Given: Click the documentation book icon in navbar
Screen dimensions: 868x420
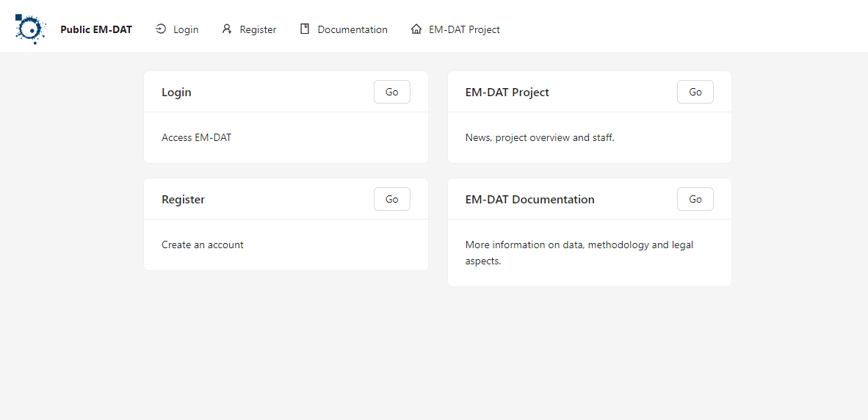Looking at the screenshot, I should point(305,29).
